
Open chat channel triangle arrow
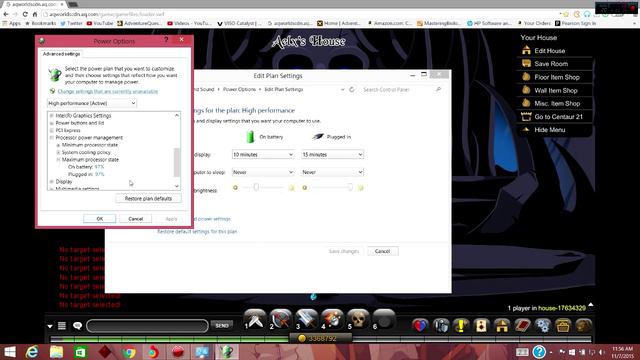point(50,326)
